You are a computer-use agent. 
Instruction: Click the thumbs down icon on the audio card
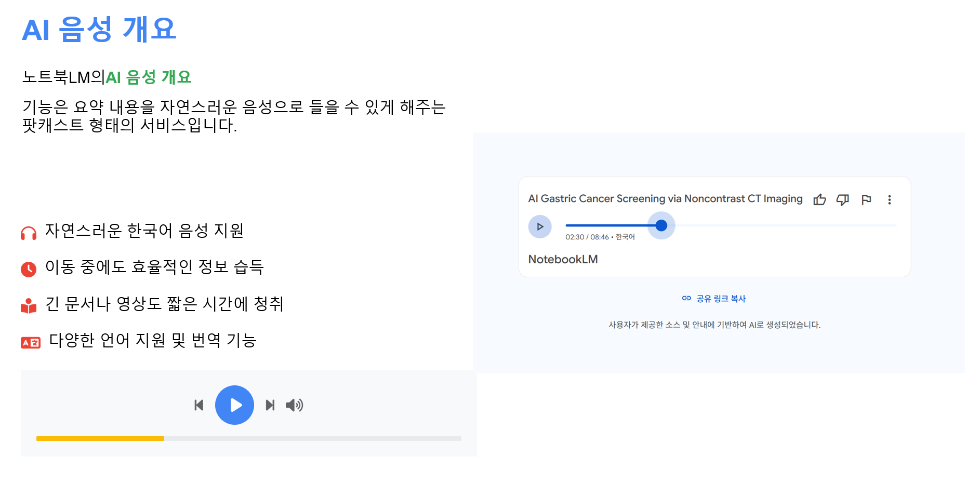tap(842, 199)
